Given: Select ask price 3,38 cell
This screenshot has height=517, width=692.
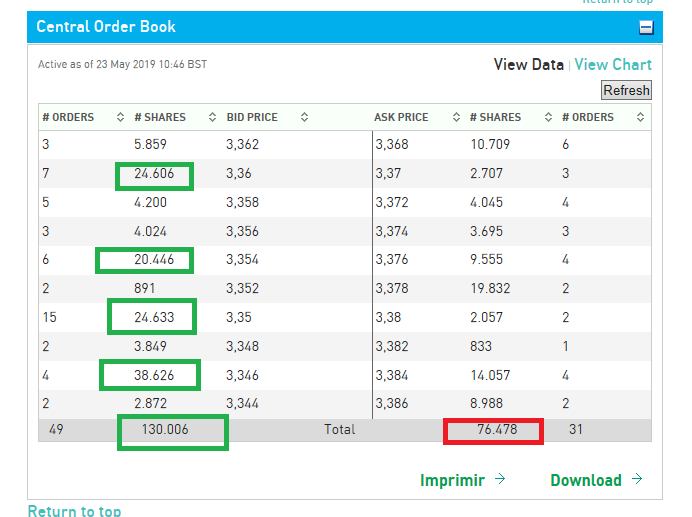Looking at the screenshot, I should click(x=388, y=317).
